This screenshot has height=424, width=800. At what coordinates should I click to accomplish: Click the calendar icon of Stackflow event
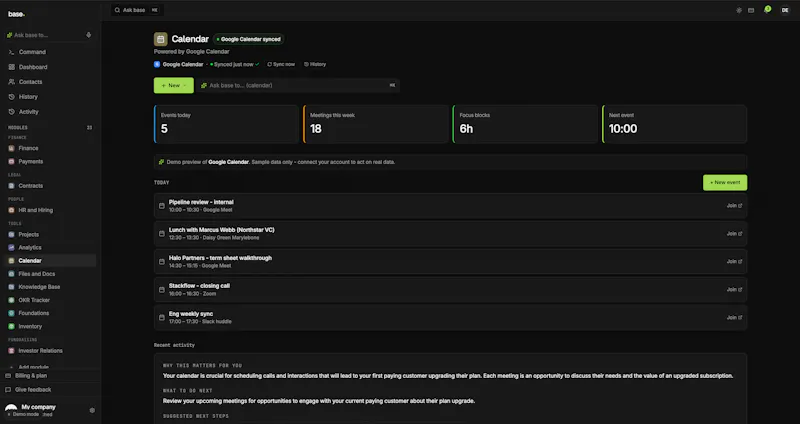162,290
